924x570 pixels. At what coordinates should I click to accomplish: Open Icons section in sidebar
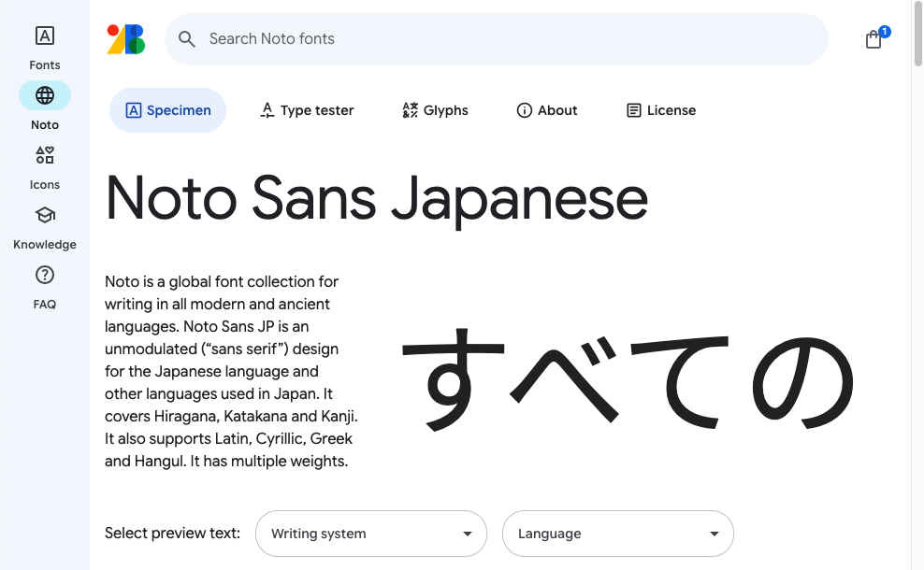point(45,168)
